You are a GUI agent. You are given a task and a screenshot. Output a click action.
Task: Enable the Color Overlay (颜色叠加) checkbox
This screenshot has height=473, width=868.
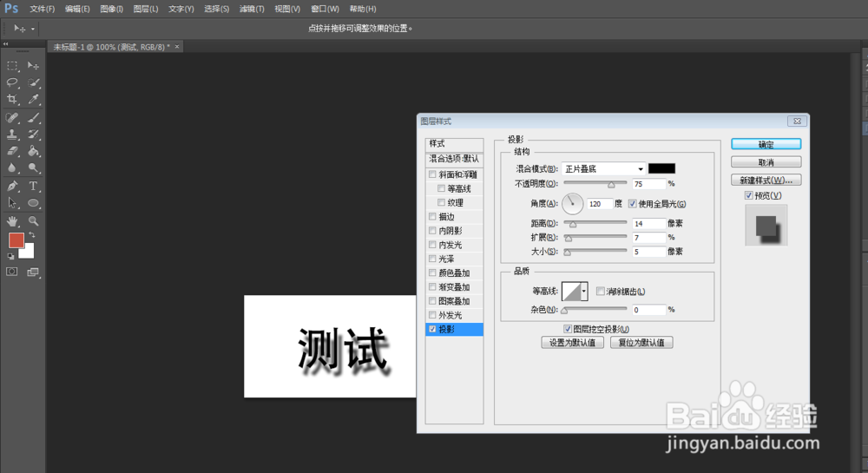pos(433,273)
